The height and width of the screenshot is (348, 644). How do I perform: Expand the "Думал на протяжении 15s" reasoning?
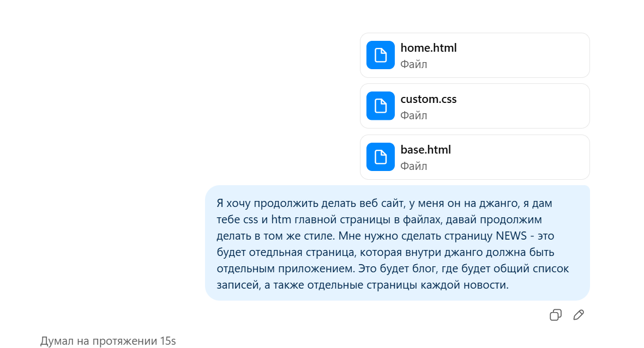click(x=108, y=341)
